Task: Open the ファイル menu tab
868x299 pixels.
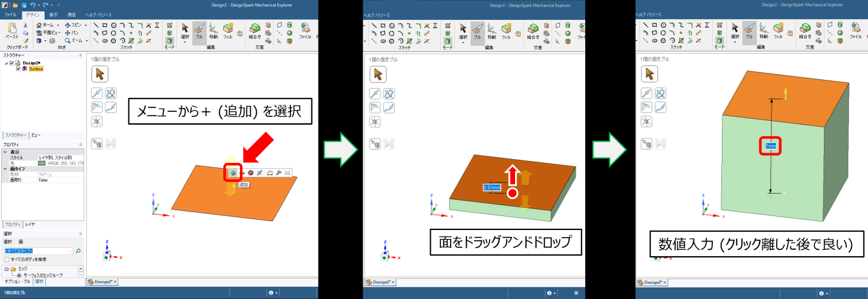Action: click(11, 13)
